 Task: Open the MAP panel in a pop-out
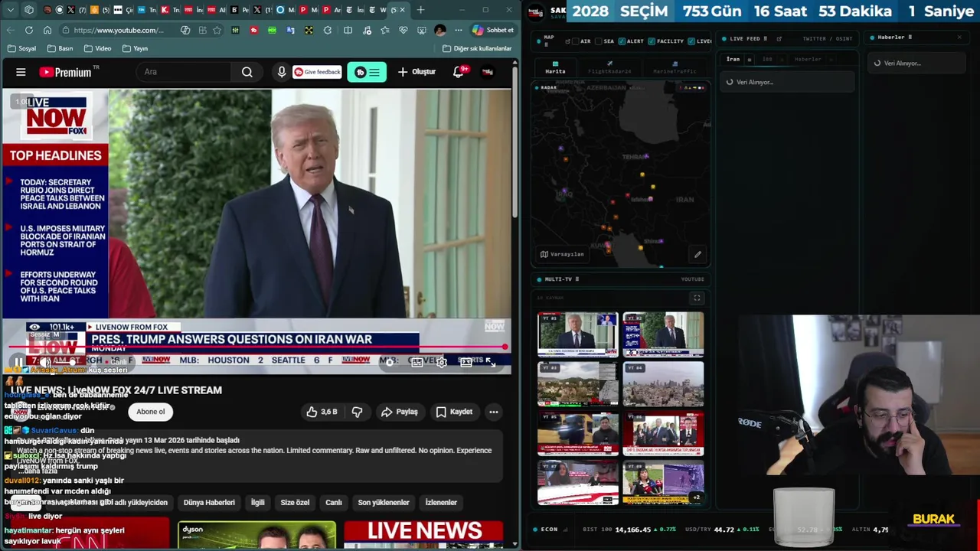(x=567, y=41)
